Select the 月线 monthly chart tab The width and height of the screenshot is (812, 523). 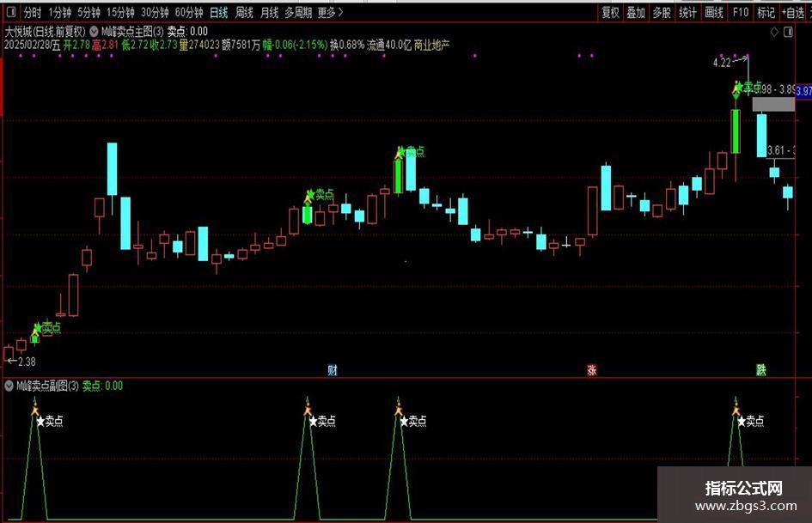pos(269,12)
